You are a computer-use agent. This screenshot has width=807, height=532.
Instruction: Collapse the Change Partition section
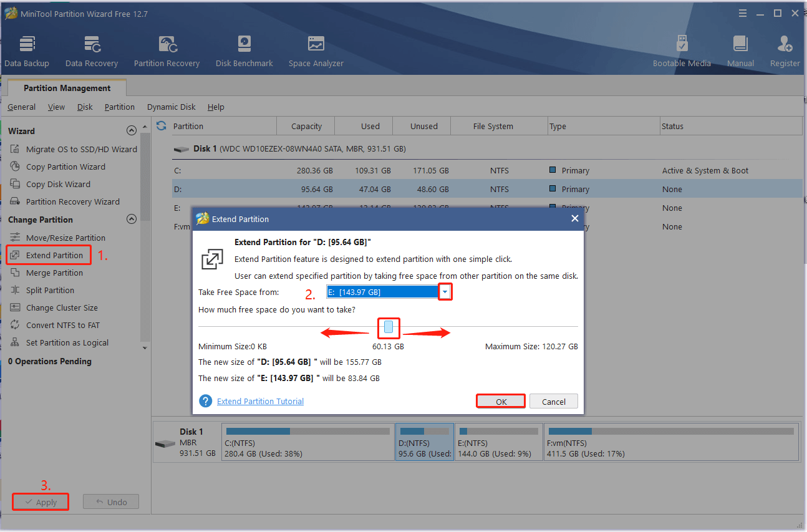click(131, 220)
